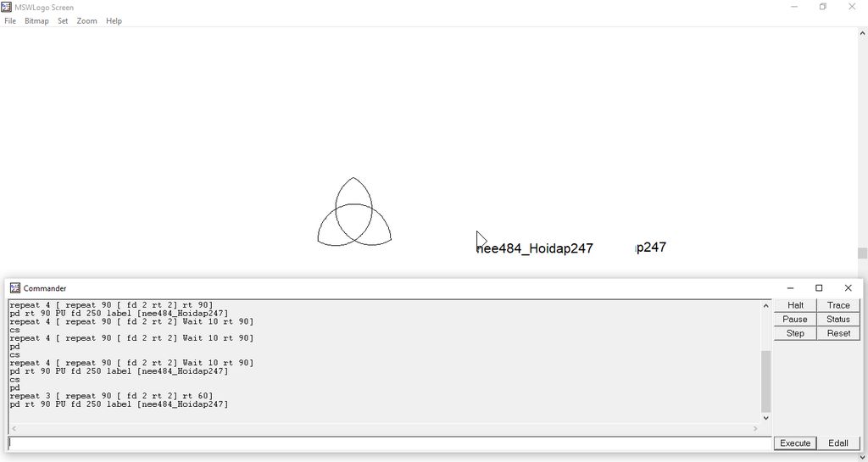Select first history line 'repeat 4 [ repeat 90 [ fd 2 rt 2] rt 90]'

[111, 305]
